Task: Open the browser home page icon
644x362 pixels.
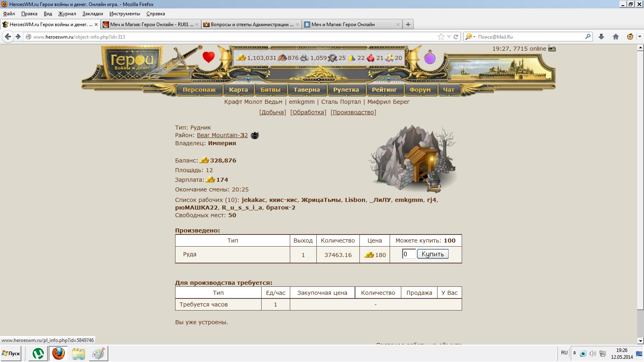Action: 616,37
